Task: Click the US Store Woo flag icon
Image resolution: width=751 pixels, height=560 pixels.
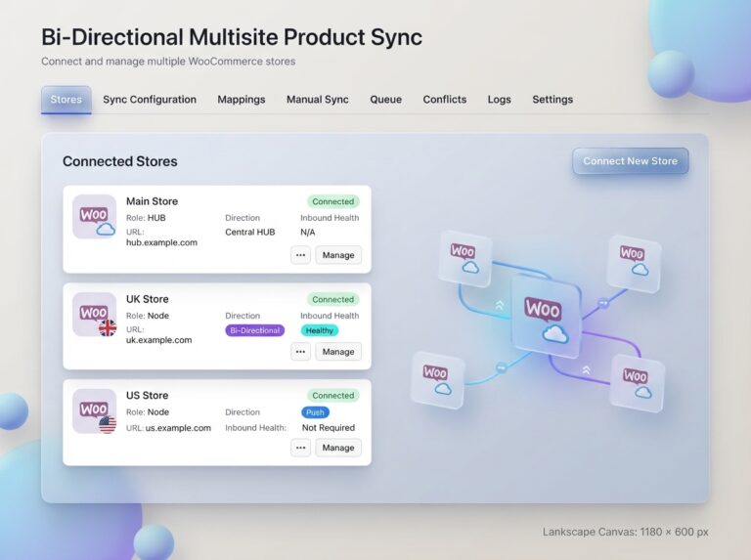Action: [x=94, y=411]
